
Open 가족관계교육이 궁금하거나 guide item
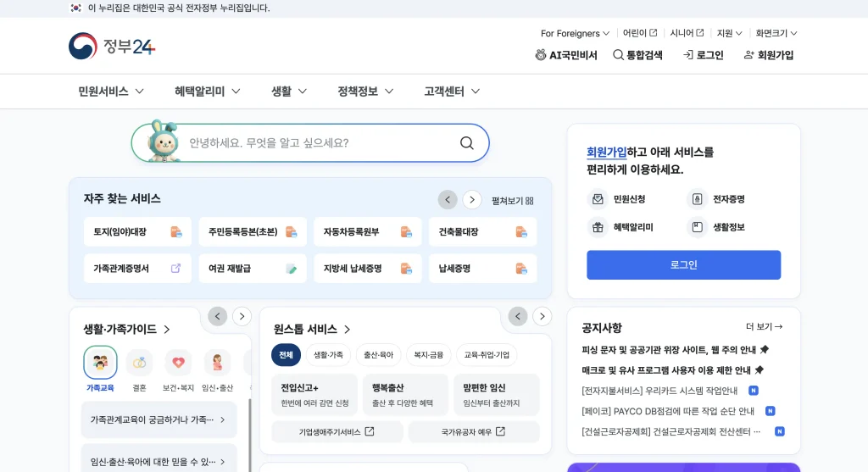[159, 420]
